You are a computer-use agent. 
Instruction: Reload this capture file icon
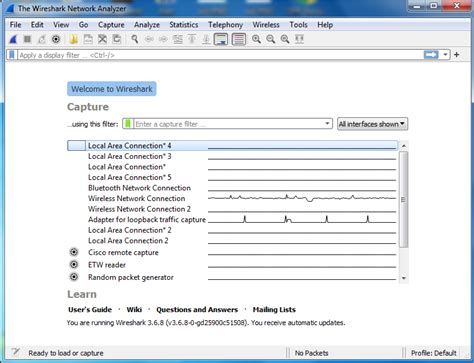pos(117,39)
